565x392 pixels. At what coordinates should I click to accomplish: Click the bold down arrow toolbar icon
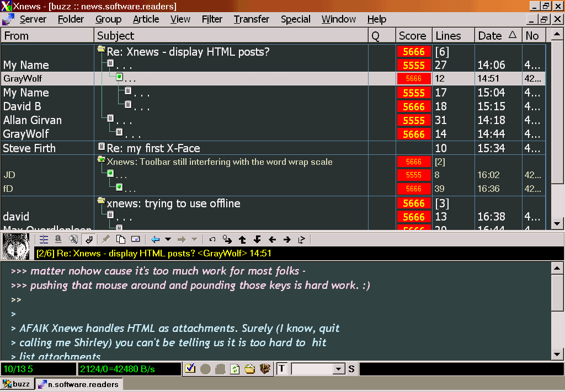pyautogui.click(x=257, y=239)
